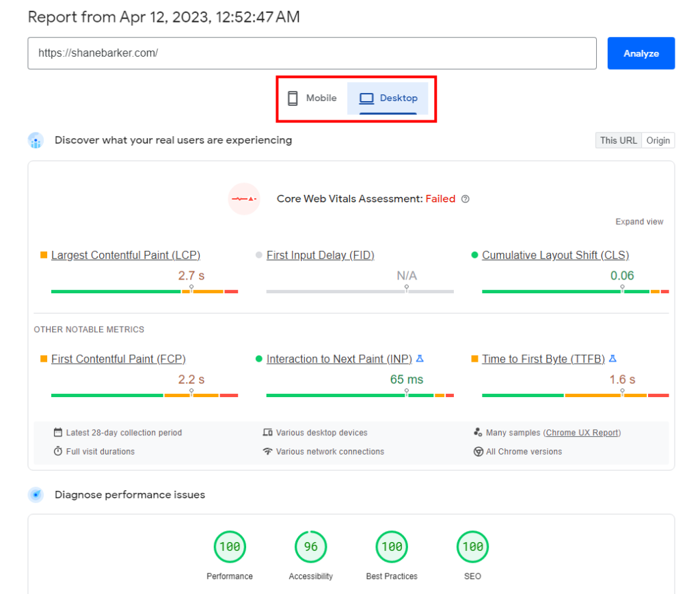The width and height of the screenshot is (700, 594).
Task: Click the orange square FCP status marker
Action: coord(44,359)
